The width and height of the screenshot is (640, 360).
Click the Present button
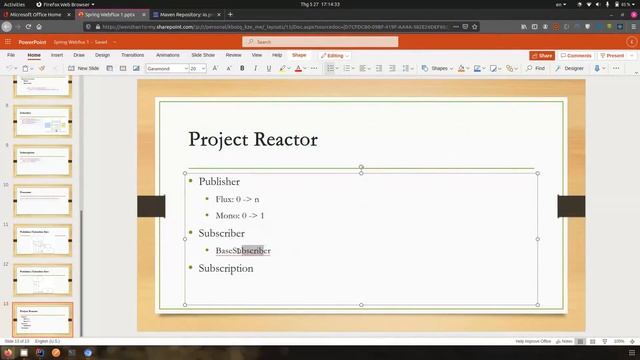coord(612,56)
